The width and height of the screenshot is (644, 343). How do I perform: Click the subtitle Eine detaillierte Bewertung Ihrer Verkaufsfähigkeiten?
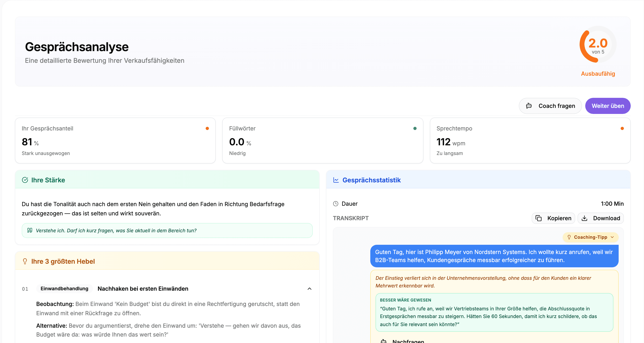tap(104, 61)
